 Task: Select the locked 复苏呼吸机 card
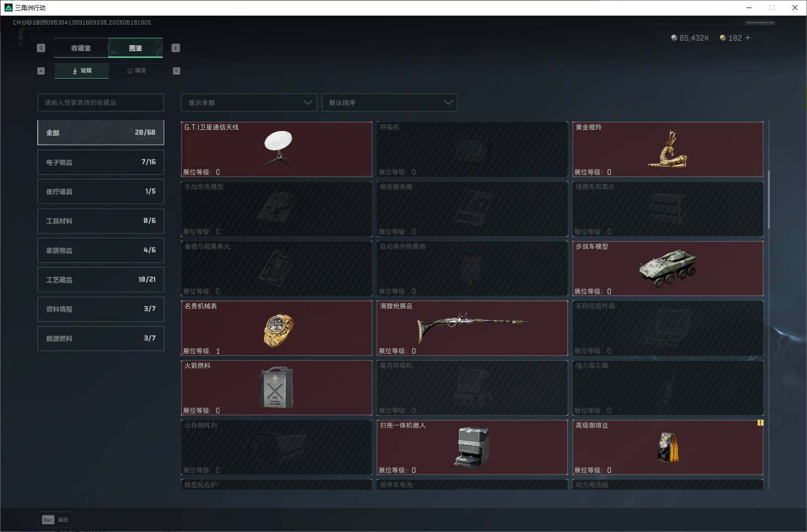coord(472,388)
